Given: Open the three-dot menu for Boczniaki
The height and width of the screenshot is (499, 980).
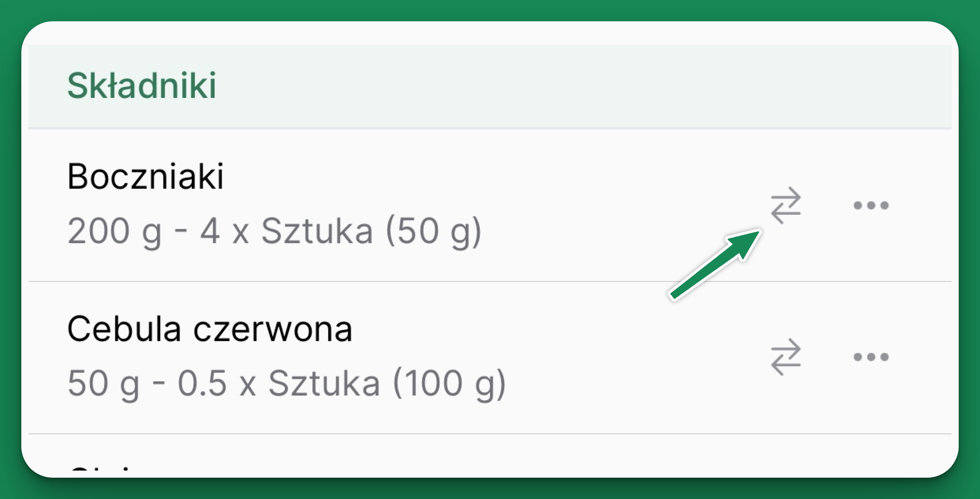Looking at the screenshot, I should (x=871, y=205).
